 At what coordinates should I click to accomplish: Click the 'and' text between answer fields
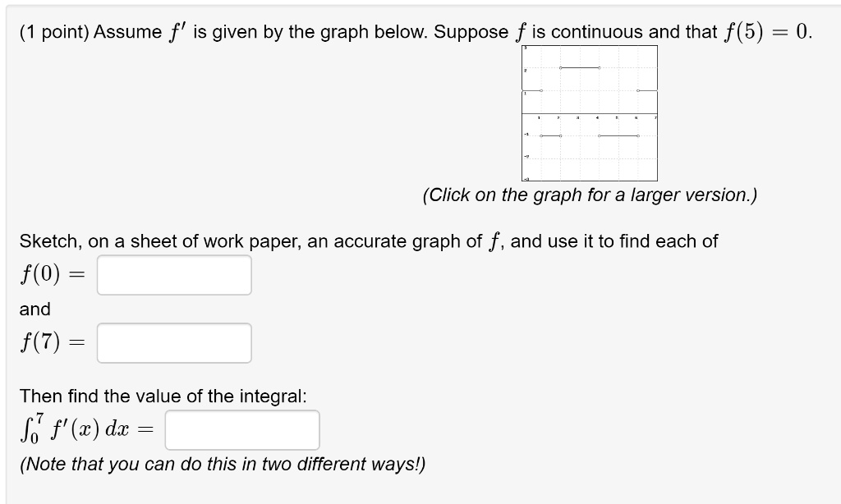click(31, 309)
